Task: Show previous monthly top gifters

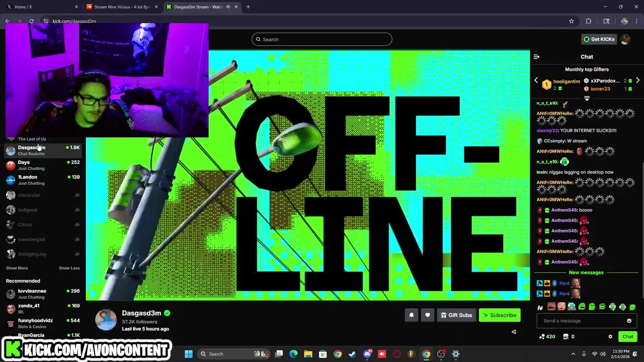Action: (536, 81)
